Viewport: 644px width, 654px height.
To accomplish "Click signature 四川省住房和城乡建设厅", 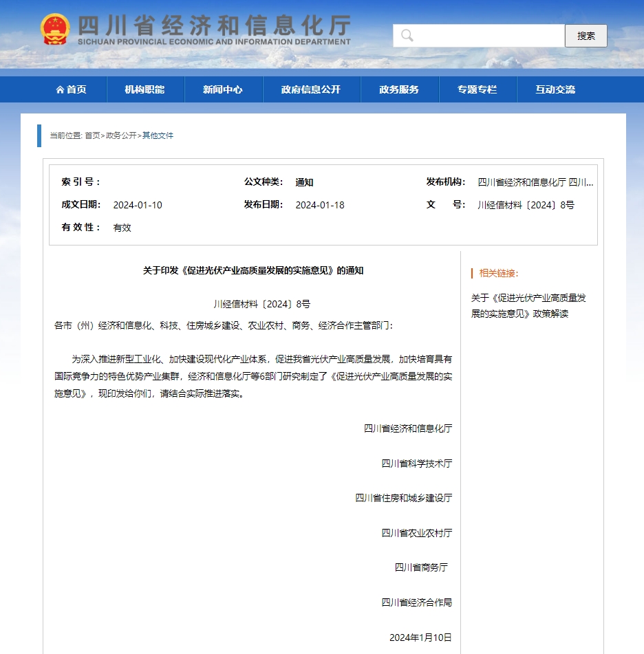I will [404, 498].
